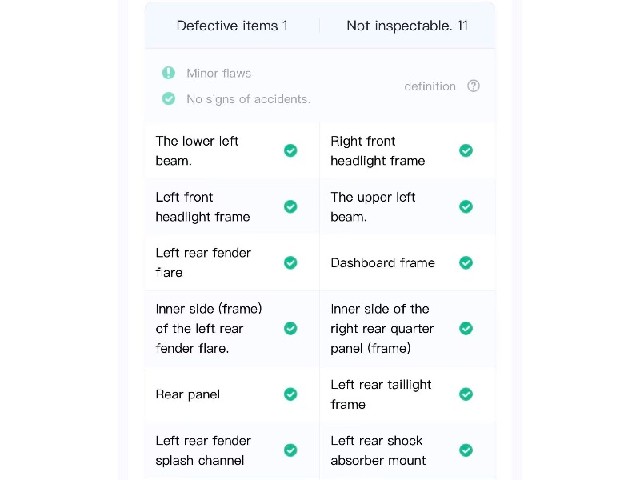
Task: Click the check icon for Right front headlight frame
Action: pos(466,151)
